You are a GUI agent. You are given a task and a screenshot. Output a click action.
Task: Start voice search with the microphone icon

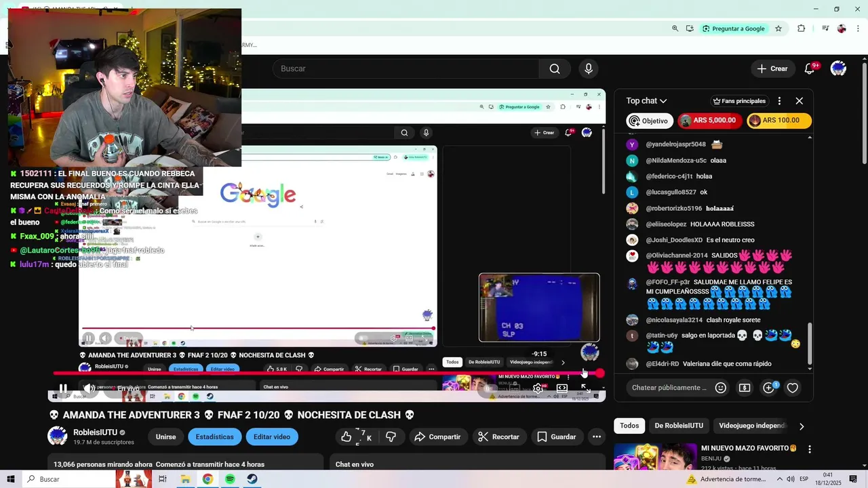(589, 68)
